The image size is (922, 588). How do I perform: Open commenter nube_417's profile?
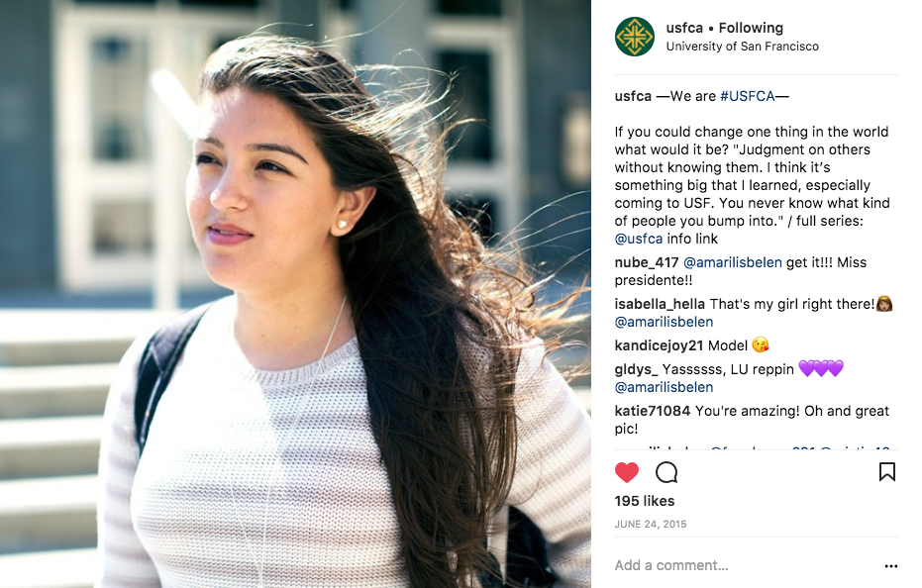647,262
